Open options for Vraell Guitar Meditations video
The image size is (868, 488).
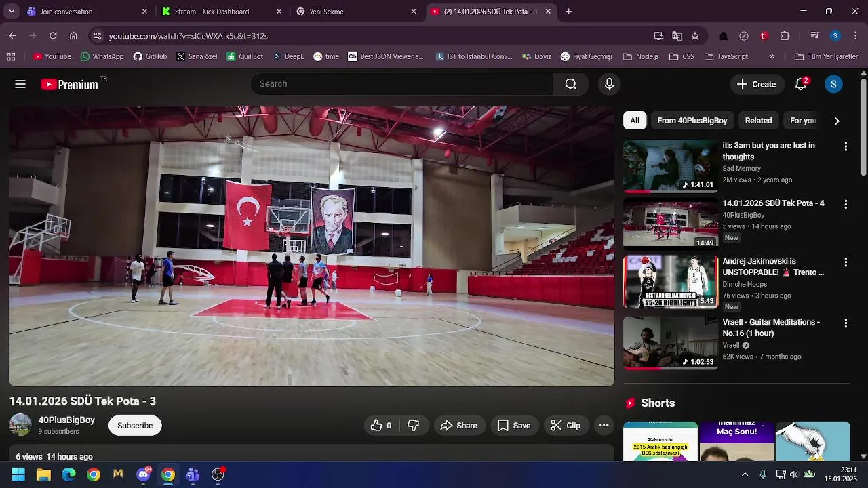846,323
